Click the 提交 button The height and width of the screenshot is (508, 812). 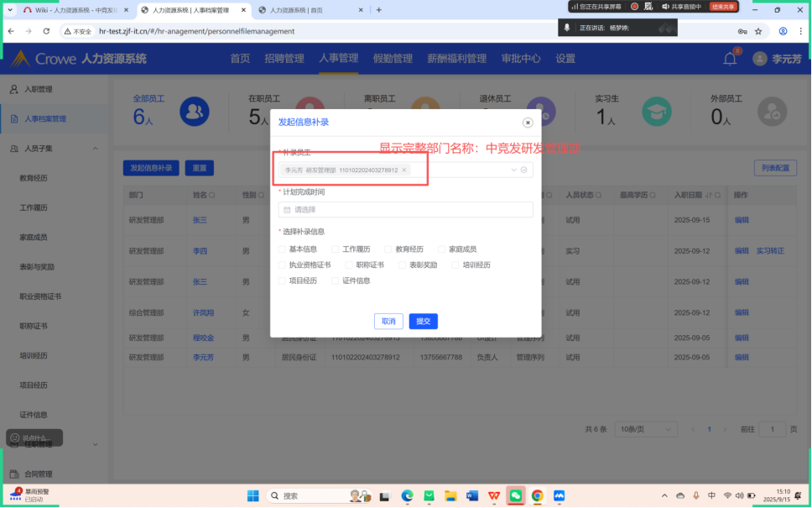423,322
